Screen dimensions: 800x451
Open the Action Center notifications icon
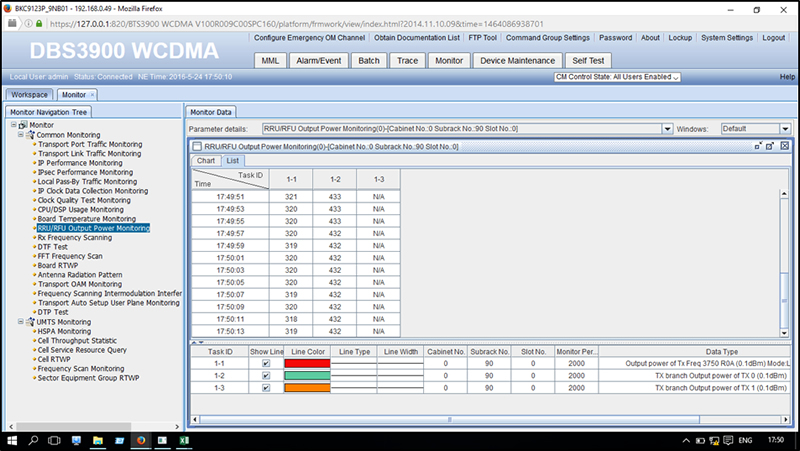728,440
